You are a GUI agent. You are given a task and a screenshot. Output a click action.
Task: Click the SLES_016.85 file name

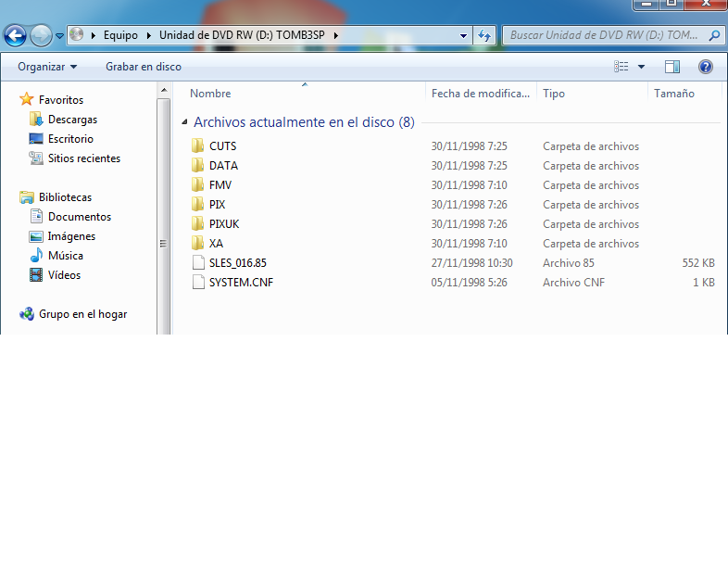pos(238,263)
